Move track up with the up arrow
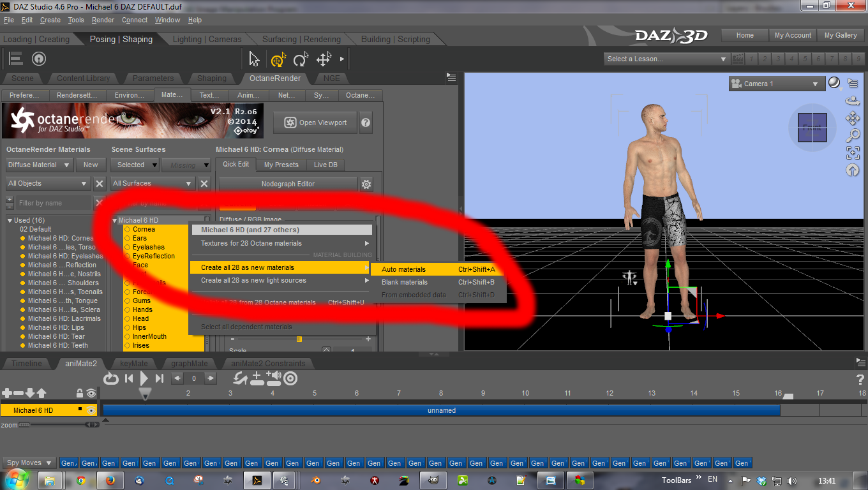868x490 pixels. tap(41, 393)
